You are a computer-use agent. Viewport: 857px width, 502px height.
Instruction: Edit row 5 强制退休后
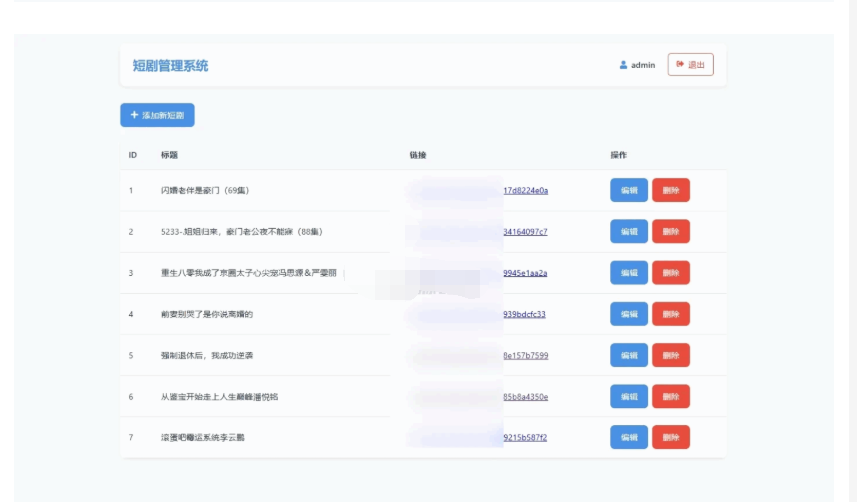[x=629, y=355]
